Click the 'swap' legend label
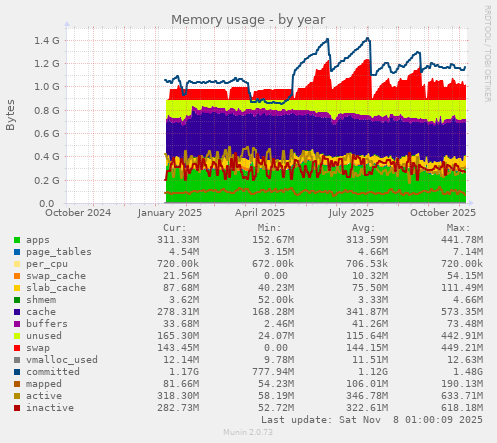This screenshot has height=443, width=497. pyautogui.click(x=38, y=348)
